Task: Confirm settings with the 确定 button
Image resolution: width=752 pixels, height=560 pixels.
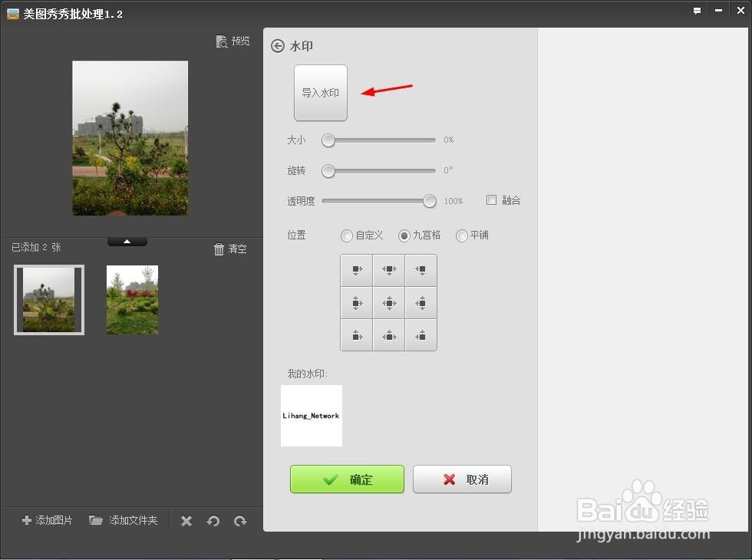Action: pos(347,479)
